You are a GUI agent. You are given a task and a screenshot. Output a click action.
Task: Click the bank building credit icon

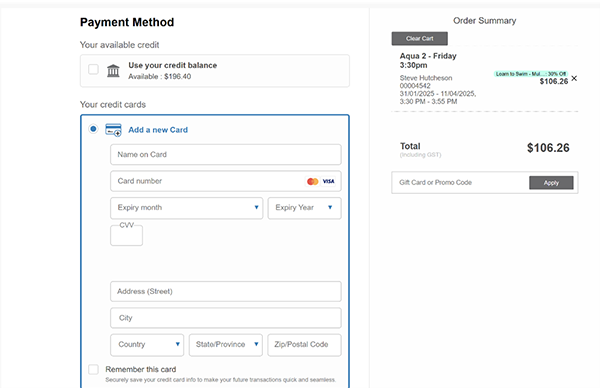click(113, 70)
